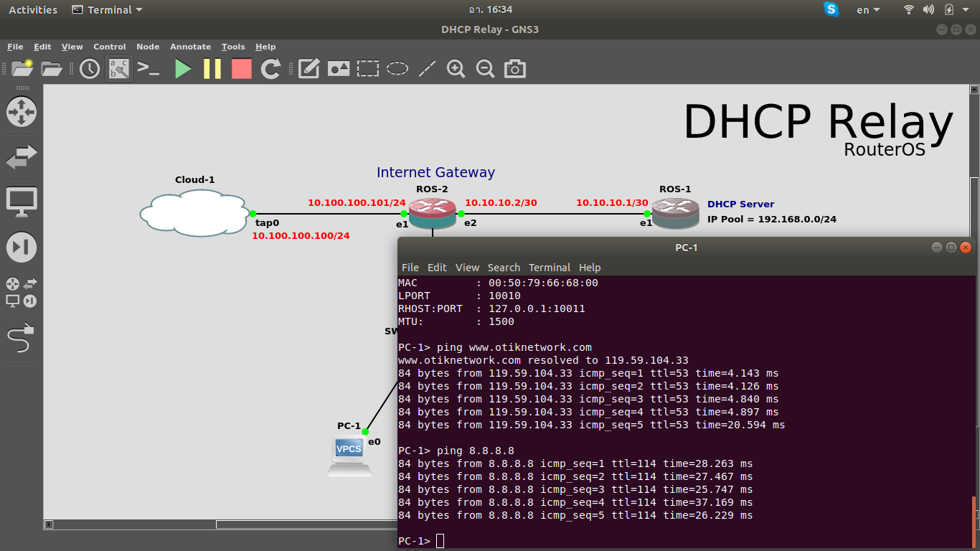Open the GNS3 File menu
Viewport: 980px width, 551px height.
click(15, 47)
